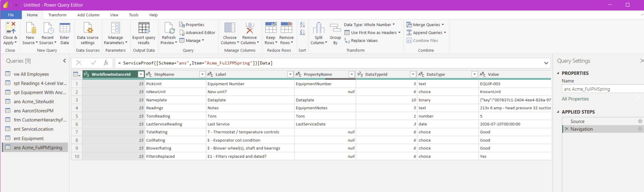Select row number 10 header
Viewport: 644px width, 192px height.
[77, 156]
